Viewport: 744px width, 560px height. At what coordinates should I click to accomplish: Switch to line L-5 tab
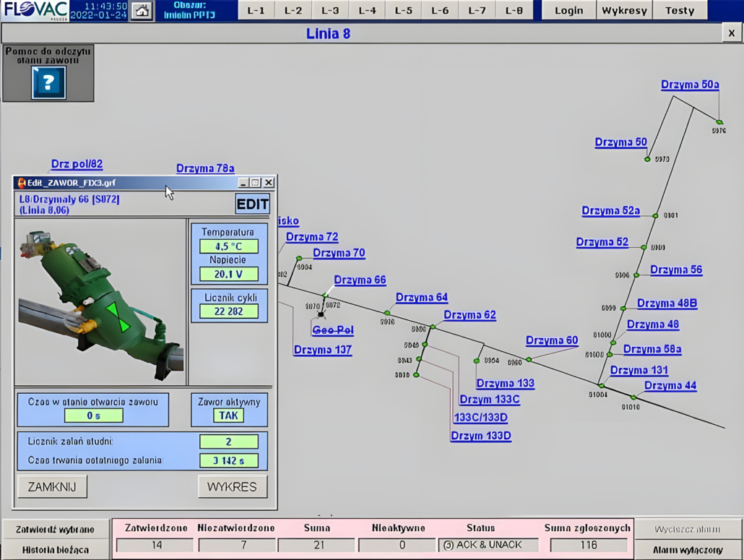point(403,10)
